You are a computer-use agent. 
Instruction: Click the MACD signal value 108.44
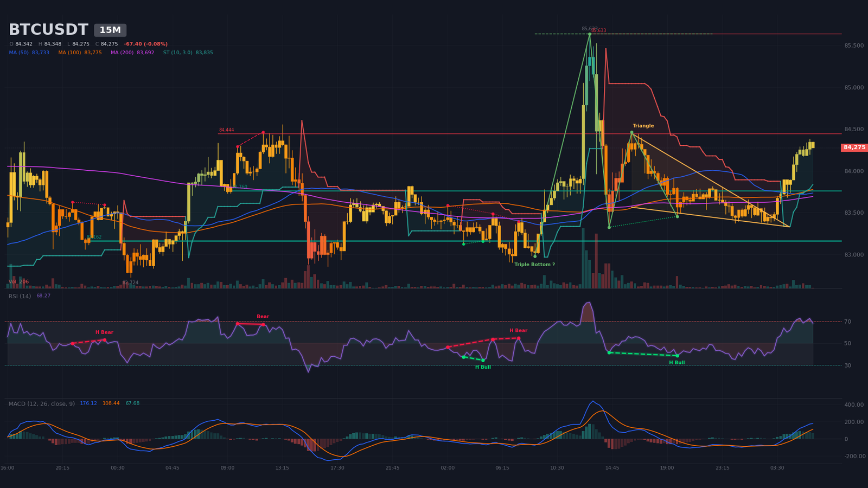click(111, 403)
